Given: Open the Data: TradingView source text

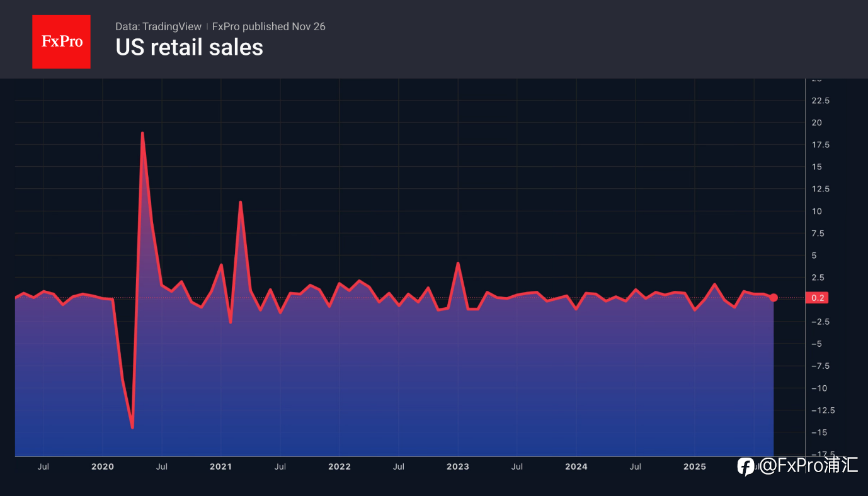Looking at the screenshot, I should point(158,26).
